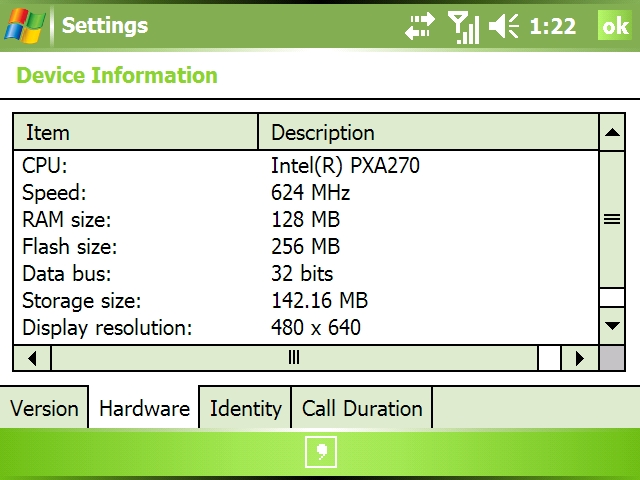Check the signal strength antenna icon
Image resolution: width=640 pixels, height=480 pixels.
coord(463,27)
